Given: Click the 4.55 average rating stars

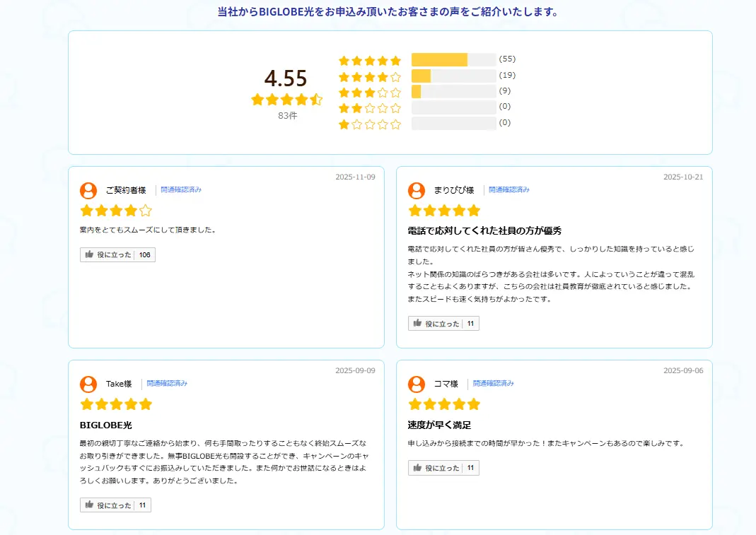Looking at the screenshot, I should pos(286,100).
